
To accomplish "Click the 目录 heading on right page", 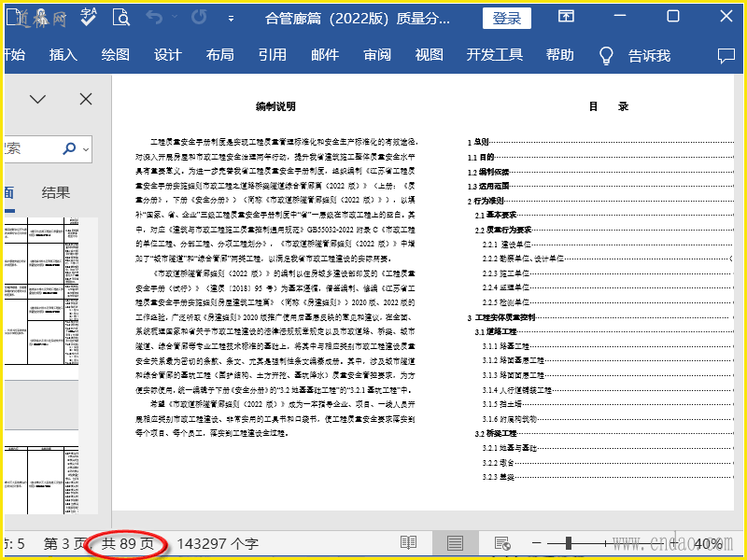I will pyautogui.click(x=609, y=106).
